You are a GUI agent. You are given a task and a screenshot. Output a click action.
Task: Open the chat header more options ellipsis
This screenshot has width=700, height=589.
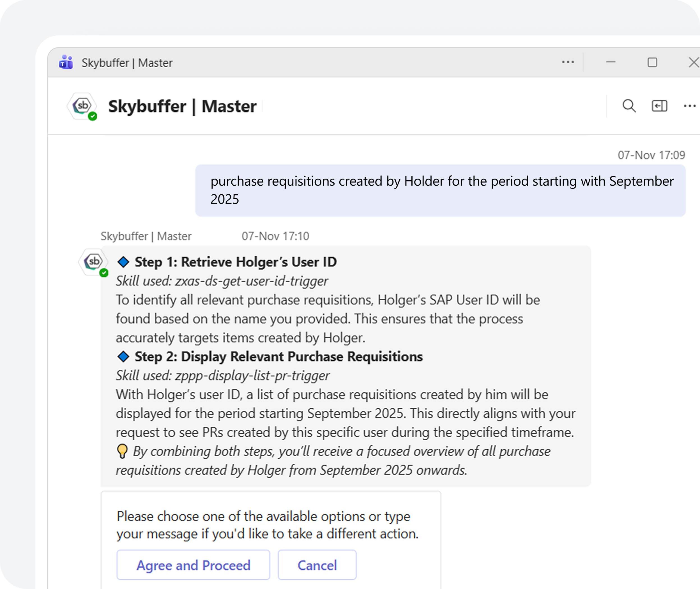coord(689,106)
